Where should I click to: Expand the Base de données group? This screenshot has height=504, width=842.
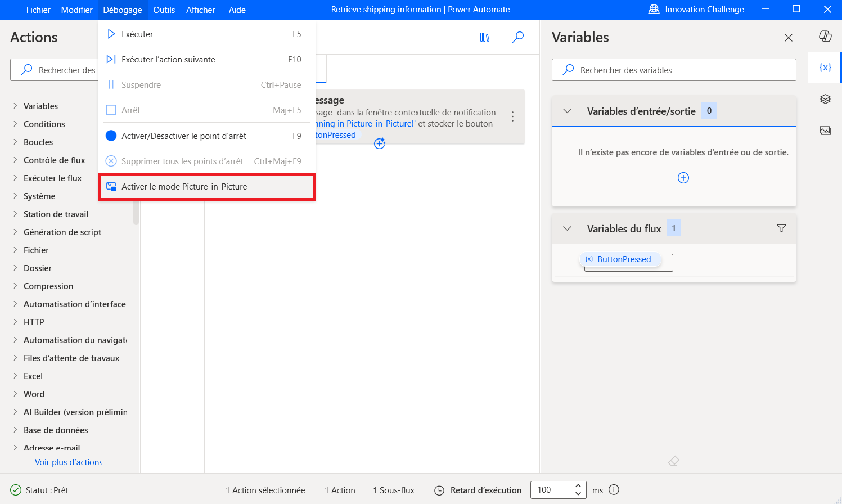16,430
